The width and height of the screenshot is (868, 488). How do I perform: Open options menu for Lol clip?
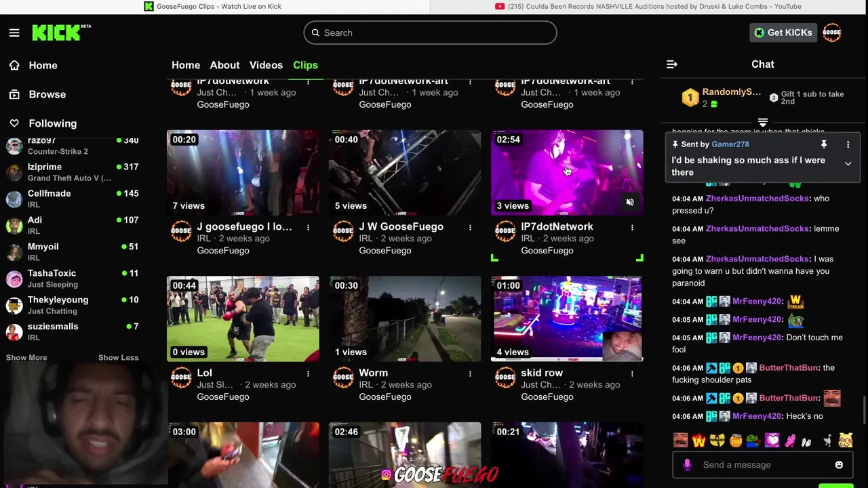(x=308, y=374)
